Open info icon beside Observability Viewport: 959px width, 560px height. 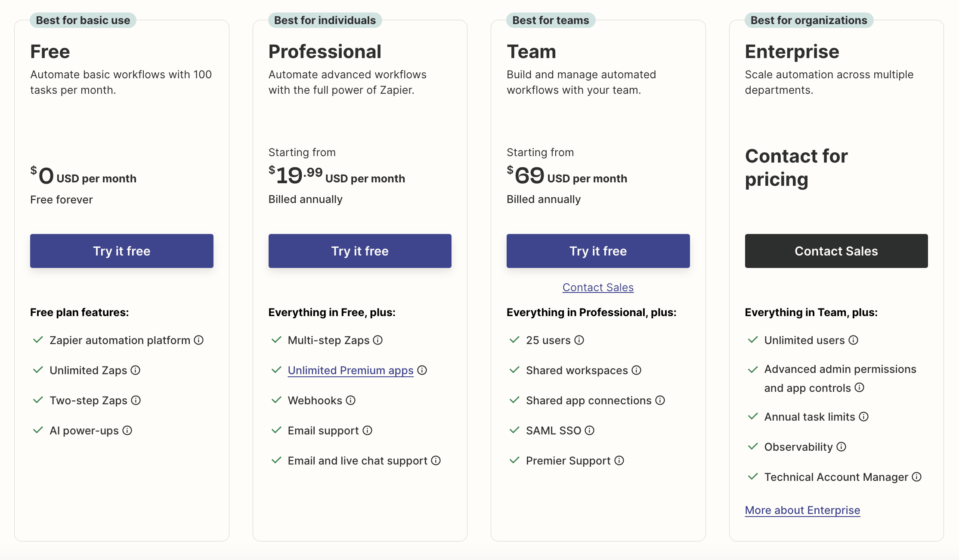pyautogui.click(x=841, y=447)
